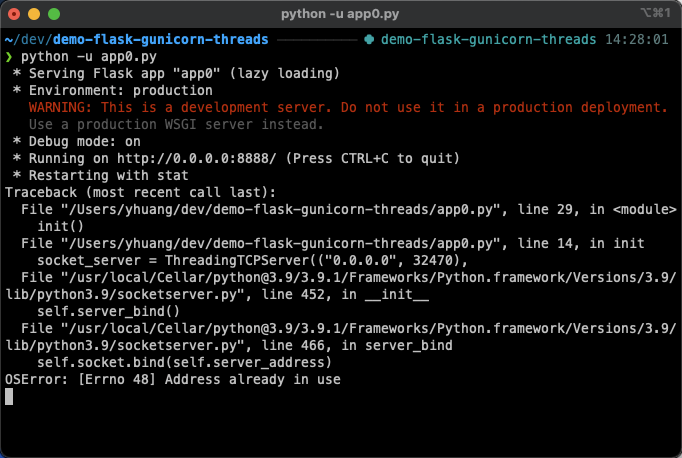Click the window title 'python -u app0.py'

[340, 14]
